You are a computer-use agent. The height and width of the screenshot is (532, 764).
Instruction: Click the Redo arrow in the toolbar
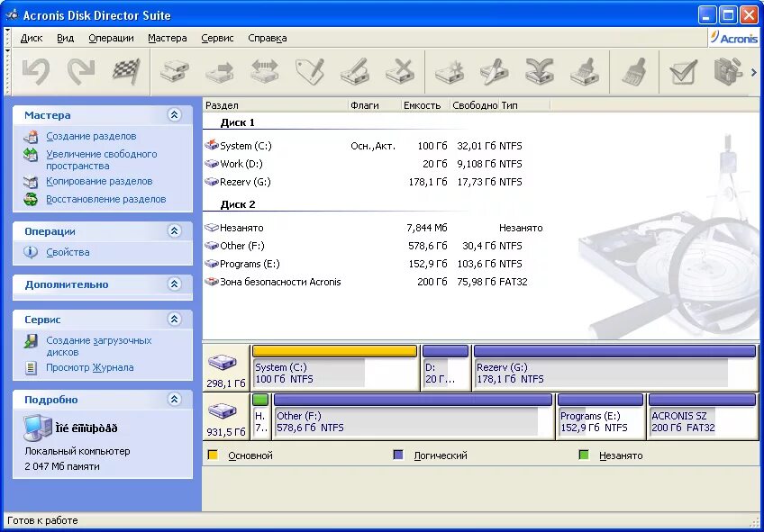(81, 72)
